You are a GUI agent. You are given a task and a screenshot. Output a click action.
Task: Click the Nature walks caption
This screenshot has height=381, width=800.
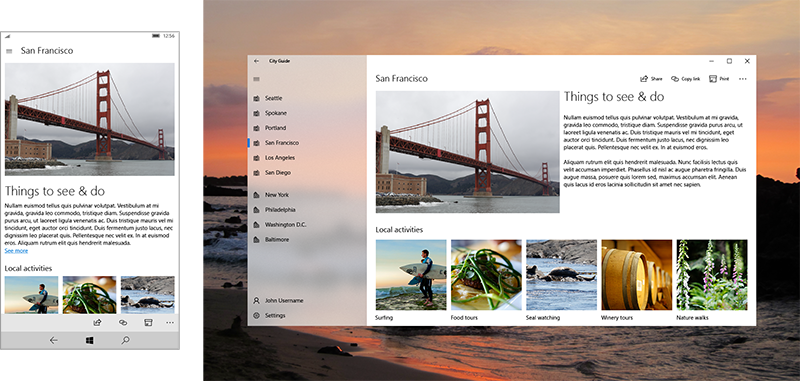click(x=692, y=318)
